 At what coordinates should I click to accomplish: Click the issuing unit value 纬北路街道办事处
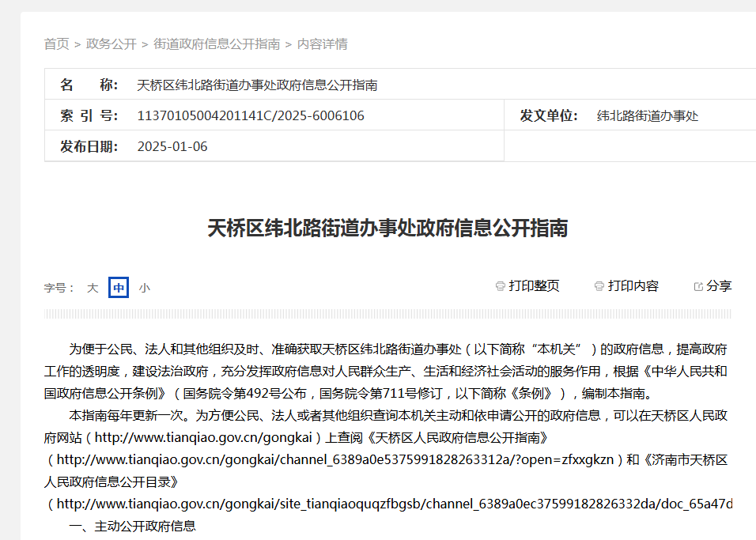pos(648,116)
